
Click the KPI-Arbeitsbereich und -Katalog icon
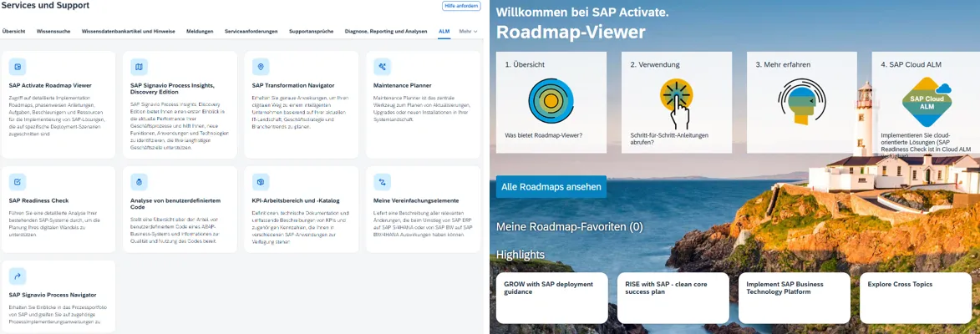click(x=261, y=181)
